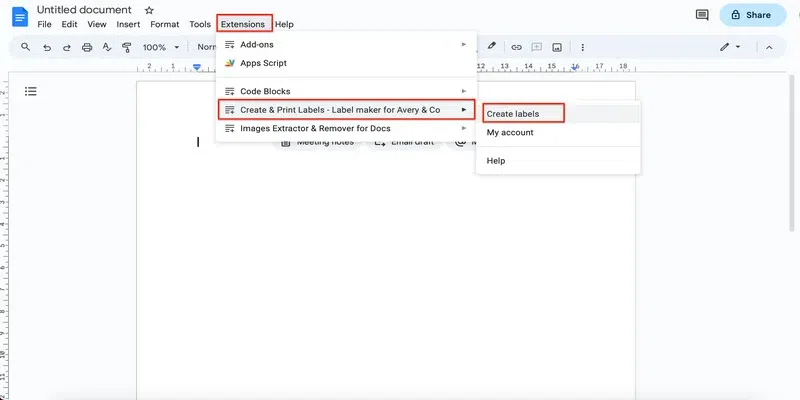The image size is (800, 400).
Task: Open the Insert menu
Action: pyautogui.click(x=128, y=24)
